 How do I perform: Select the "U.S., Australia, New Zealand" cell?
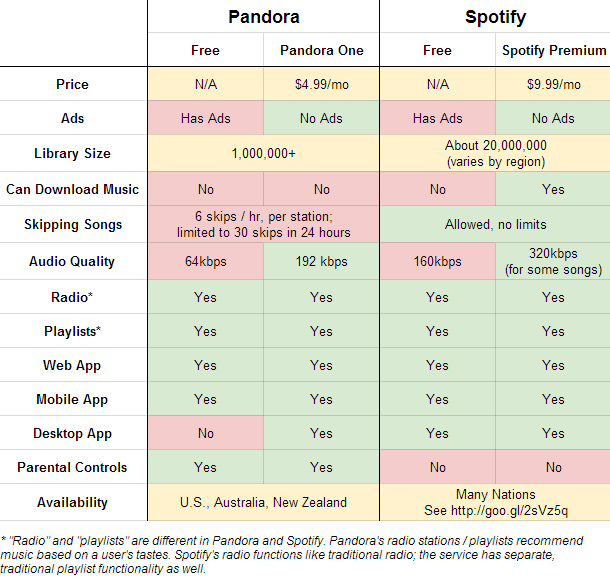(263, 502)
